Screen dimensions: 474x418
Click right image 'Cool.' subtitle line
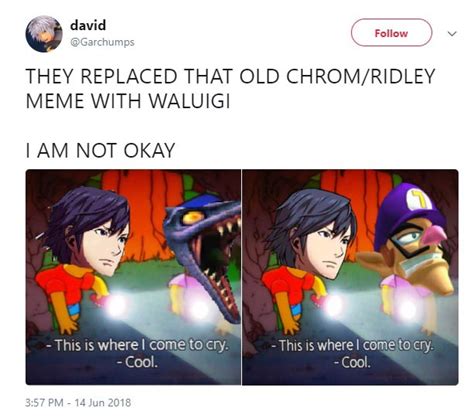click(353, 362)
